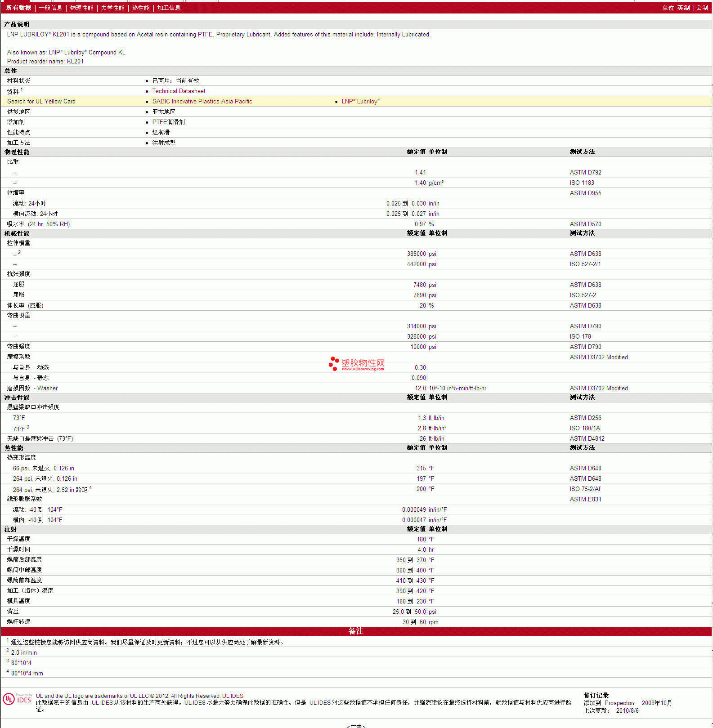Select the ASTM D792 test method cell
Image resolution: width=713 pixels, height=728 pixels.
pyautogui.click(x=585, y=173)
